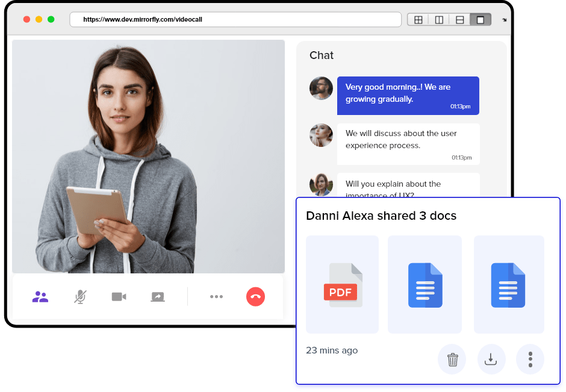The height and width of the screenshot is (392, 566).
Task: Open the Chat panel header
Action: (x=321, y=55)
